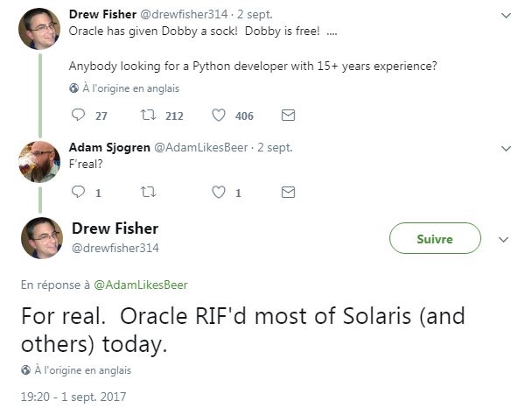View Adam Sjogren's profile picture

point(39,162)
